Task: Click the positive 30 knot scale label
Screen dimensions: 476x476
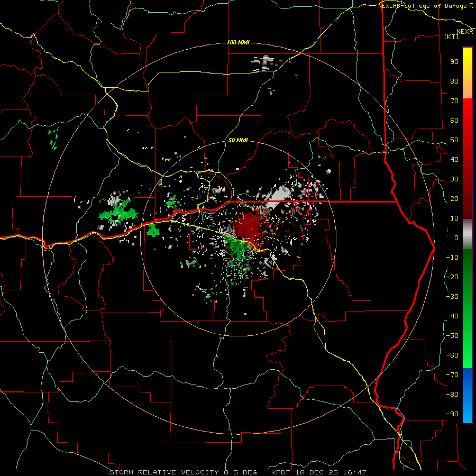Action: tap(454, 179)
